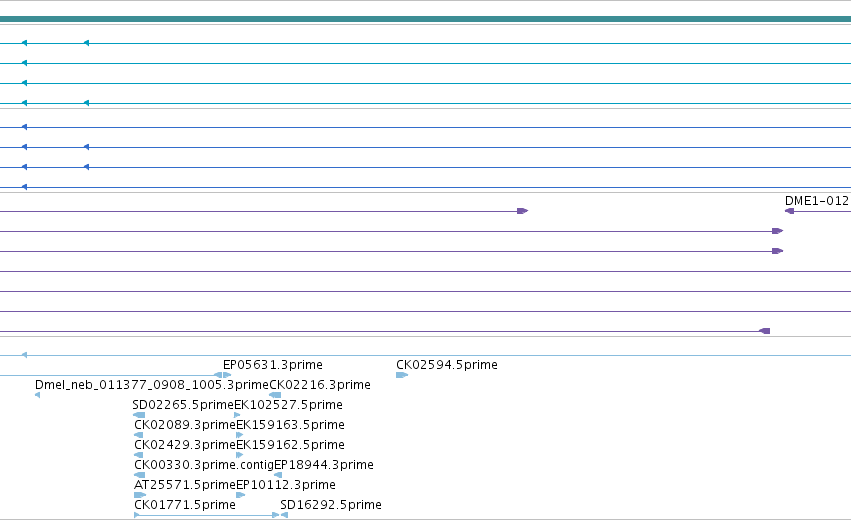This screenshot has height=520, width=851.
Task: Select the EK159163.5prime label
Action: [x=290, y=425]
